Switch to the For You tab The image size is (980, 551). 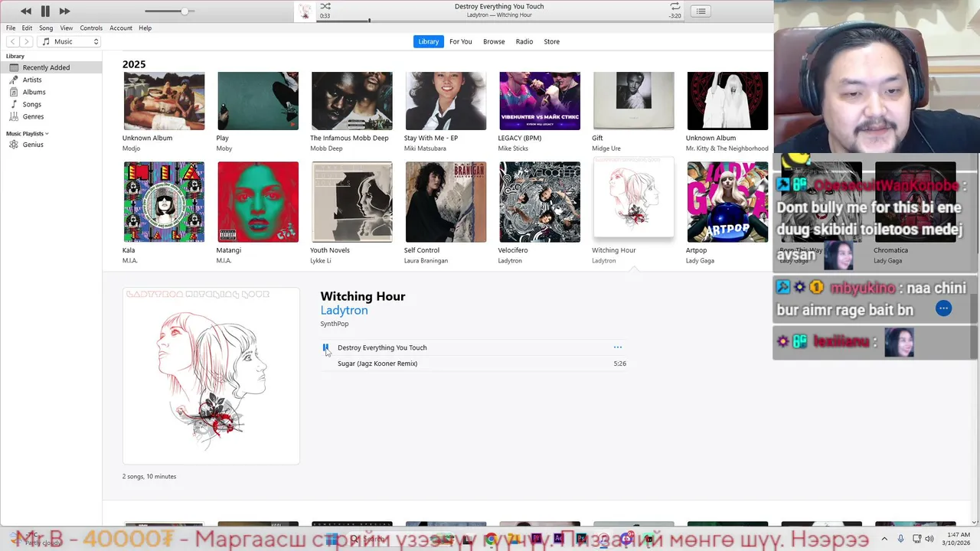coord(460,41)
